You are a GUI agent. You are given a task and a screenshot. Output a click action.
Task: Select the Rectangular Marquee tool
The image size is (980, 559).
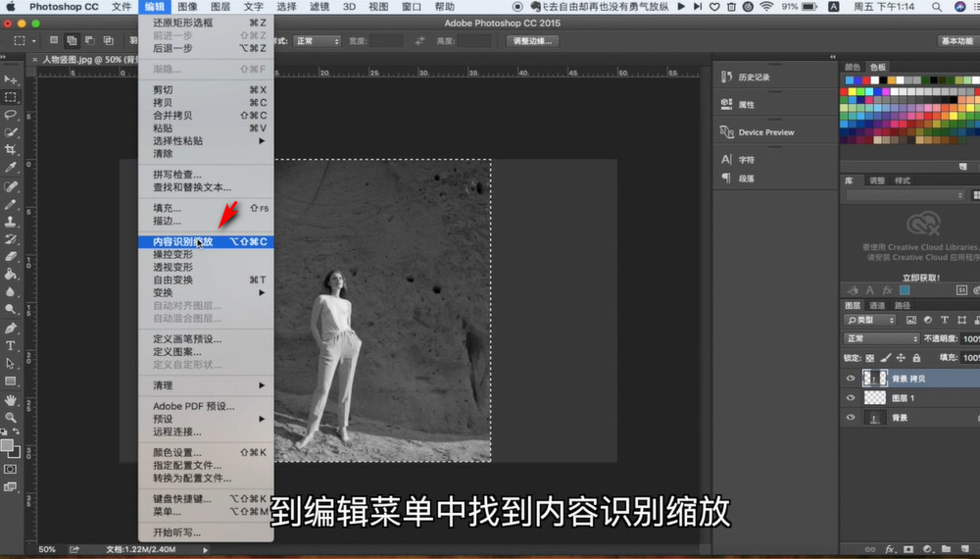(x=11, y=97)
